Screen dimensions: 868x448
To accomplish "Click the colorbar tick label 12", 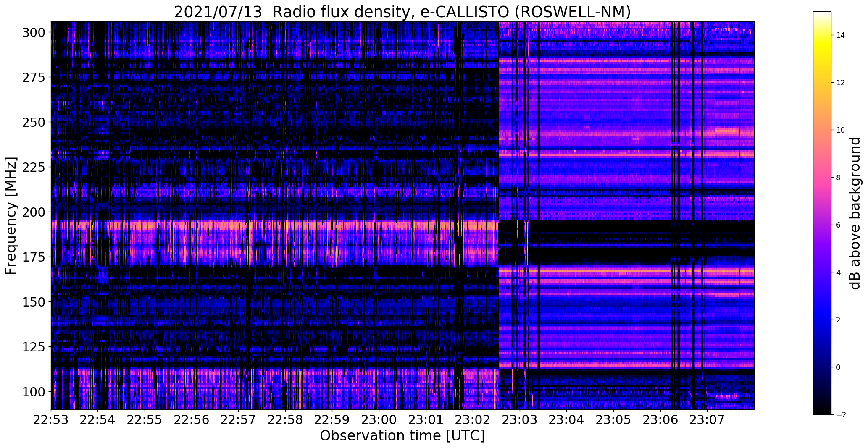I will [841, 83].
